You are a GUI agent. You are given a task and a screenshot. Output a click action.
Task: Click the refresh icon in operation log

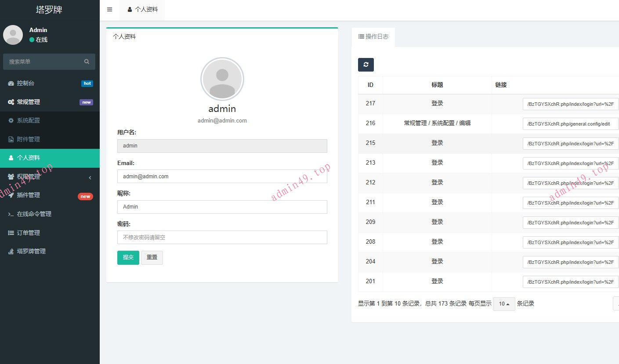(x=366, y=65)
